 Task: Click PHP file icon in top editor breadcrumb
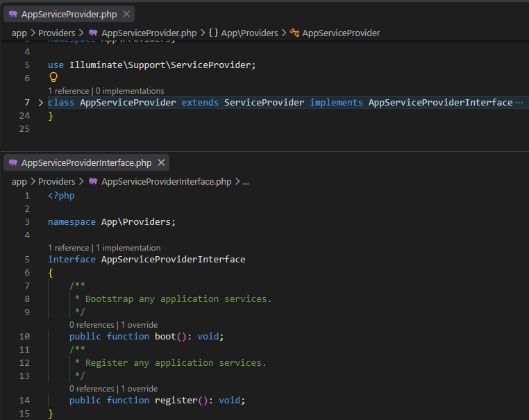pyautogui.click(x=93, y=33)
